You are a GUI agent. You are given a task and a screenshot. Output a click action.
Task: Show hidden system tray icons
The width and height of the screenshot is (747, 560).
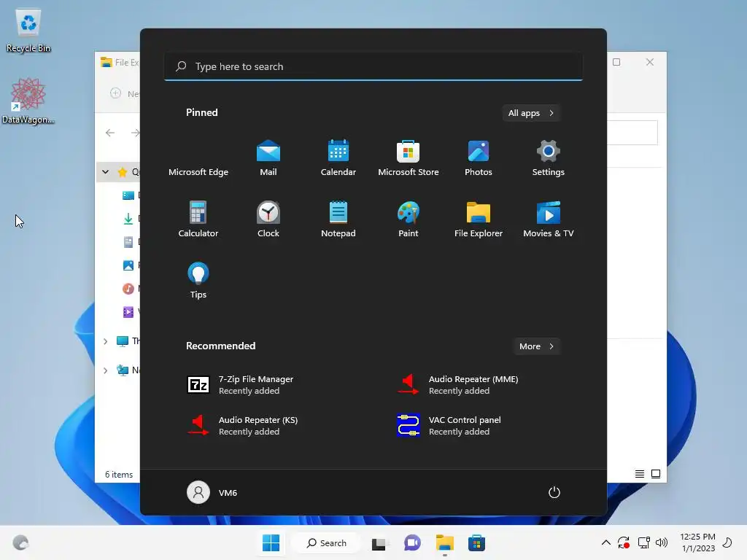tap(606, 542)
